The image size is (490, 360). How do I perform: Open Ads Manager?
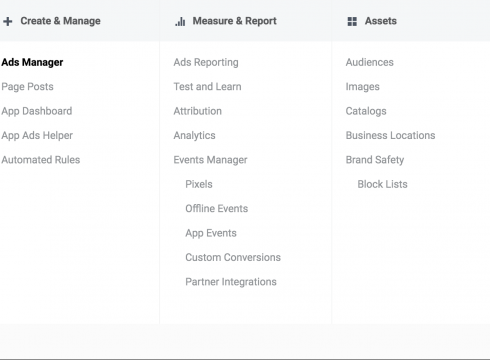click(32, 62)
